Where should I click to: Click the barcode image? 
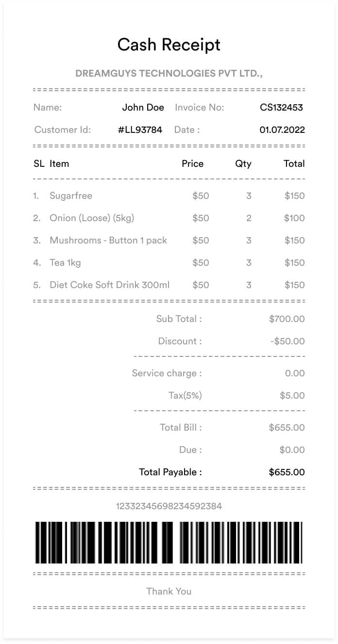click(169, 543)
